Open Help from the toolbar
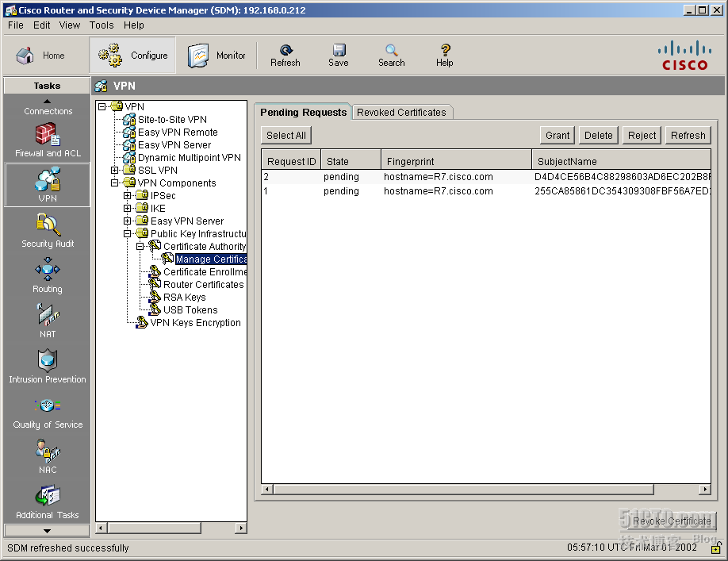The image size is (728, 561). click(x=444, y=56)
